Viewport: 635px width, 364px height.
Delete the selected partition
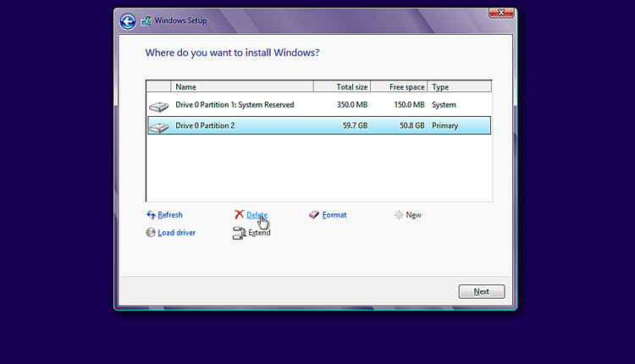click(257, 215)
